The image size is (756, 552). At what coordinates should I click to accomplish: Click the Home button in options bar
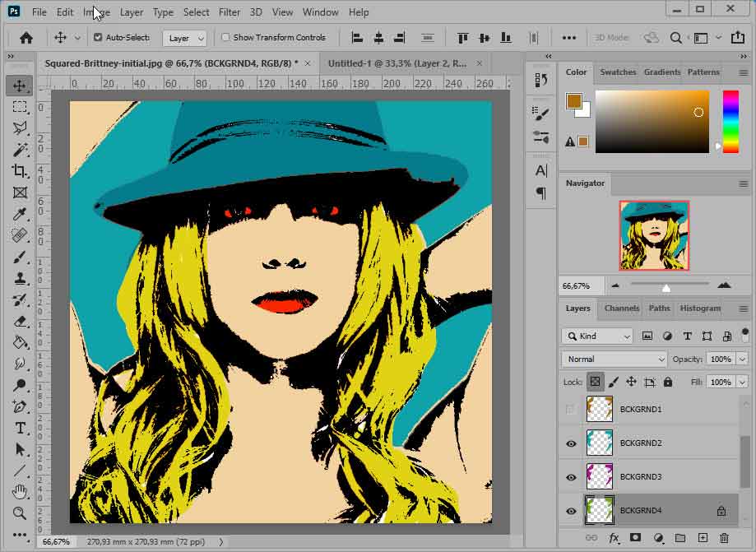(x=26, y=38)
